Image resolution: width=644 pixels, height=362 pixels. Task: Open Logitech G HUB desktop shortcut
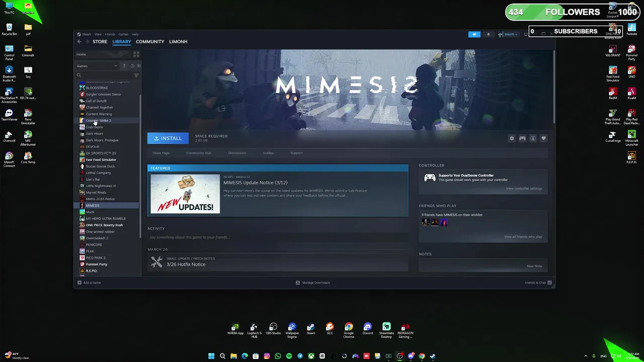click(254, 330)
